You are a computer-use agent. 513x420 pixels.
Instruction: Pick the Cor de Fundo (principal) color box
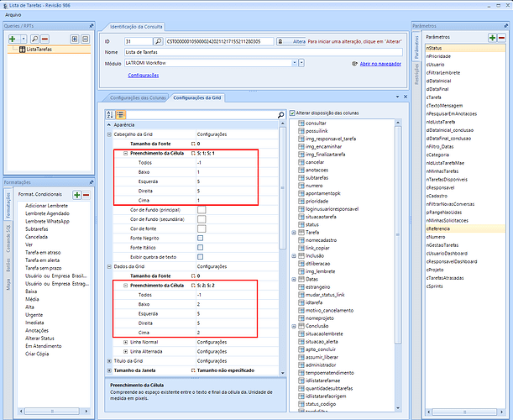(x=201, y=208)
